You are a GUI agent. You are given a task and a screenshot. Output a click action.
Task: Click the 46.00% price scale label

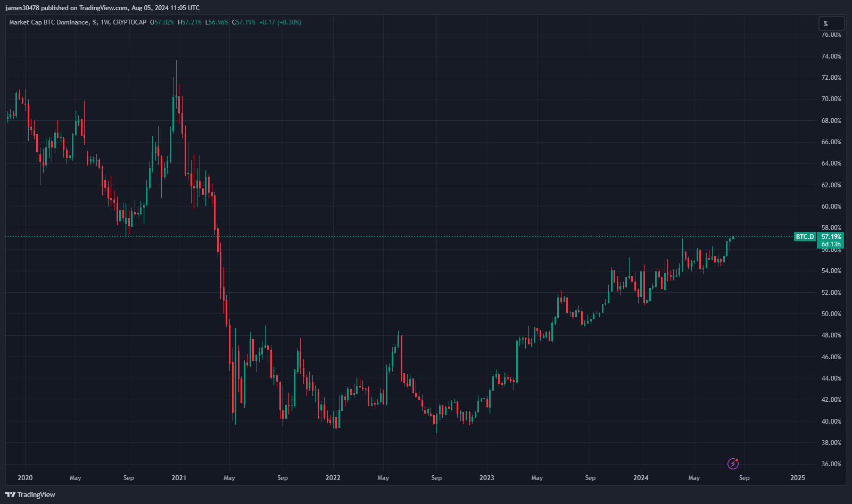click(831, 357)
